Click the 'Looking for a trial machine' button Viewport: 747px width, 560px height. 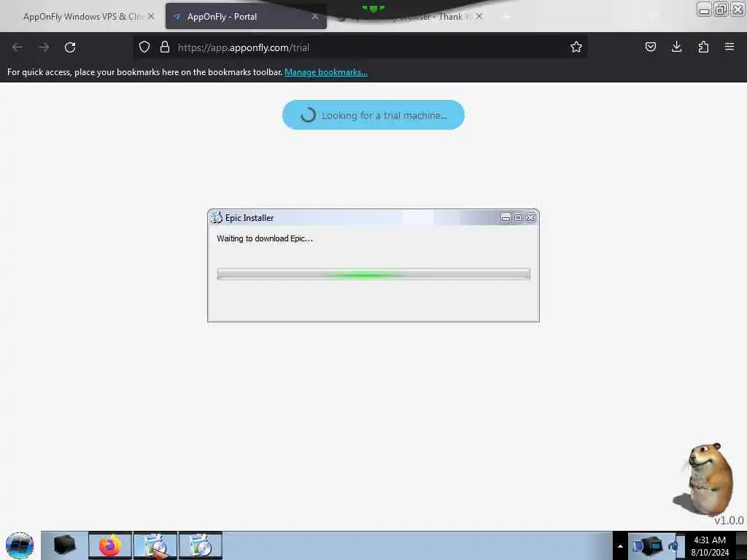point(373,114)
